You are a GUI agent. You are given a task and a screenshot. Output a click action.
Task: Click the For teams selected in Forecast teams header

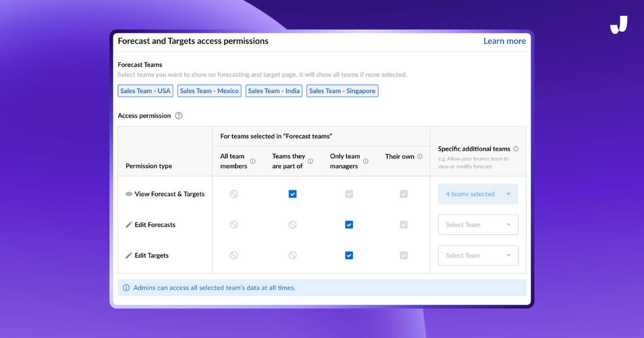[276, 136]
